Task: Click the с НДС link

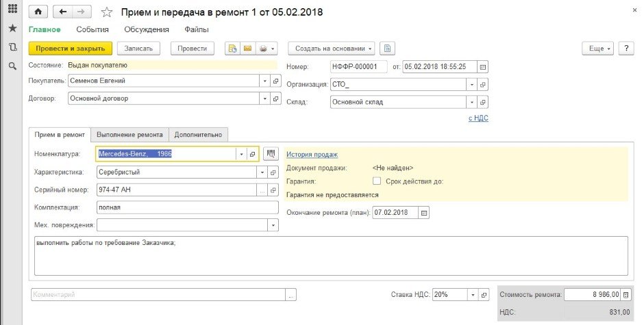Action: (478, 118)
